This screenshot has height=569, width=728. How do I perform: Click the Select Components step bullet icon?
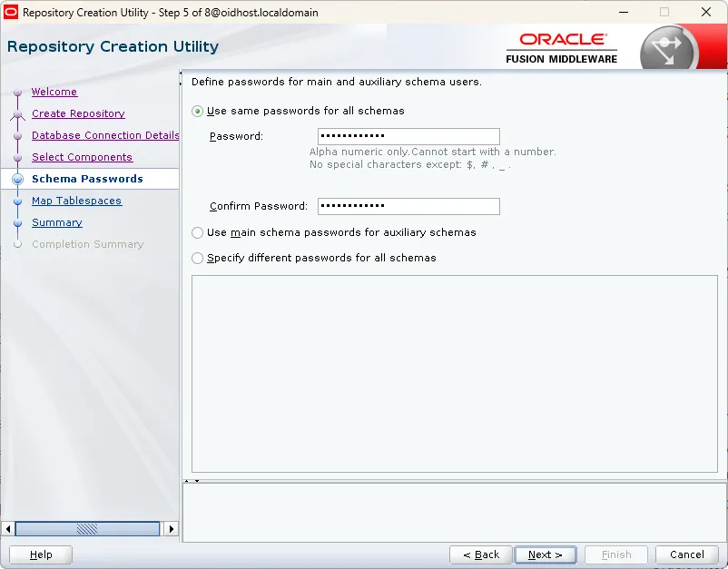(x=17, y=157)
